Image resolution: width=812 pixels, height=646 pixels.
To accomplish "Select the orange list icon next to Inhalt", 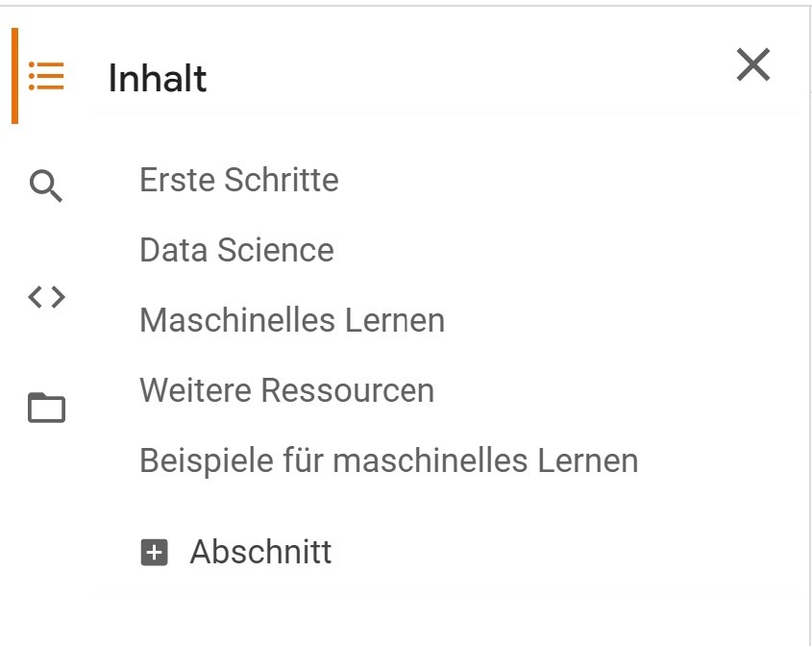I will 46,76.
